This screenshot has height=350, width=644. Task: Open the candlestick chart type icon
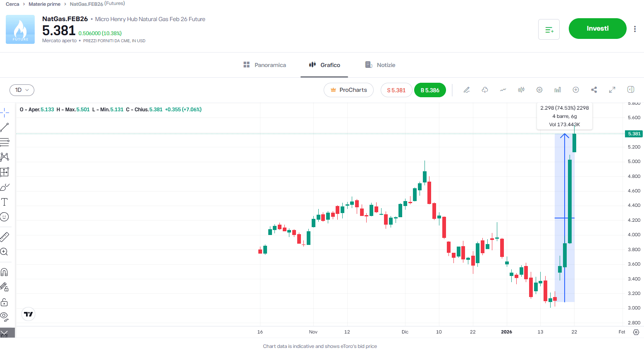tap(521, 90)
